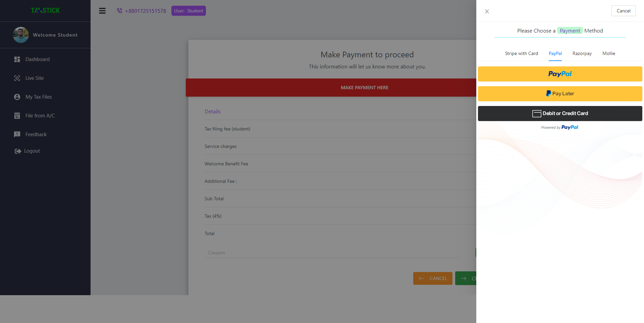
Task: Log out via the sidebar Logout link
Action: pyautogui.click(x=32, y=151)
